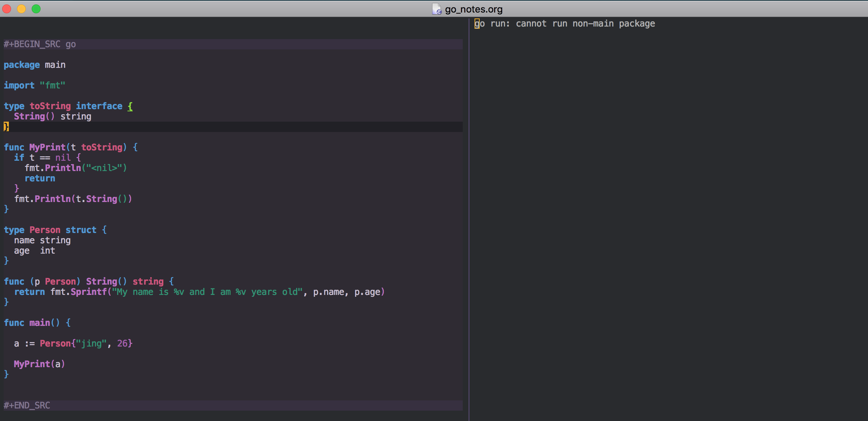Click the import "fmt" statement
Image resolution: width=868 pixels, height=421 pixels.
(35, 86)
